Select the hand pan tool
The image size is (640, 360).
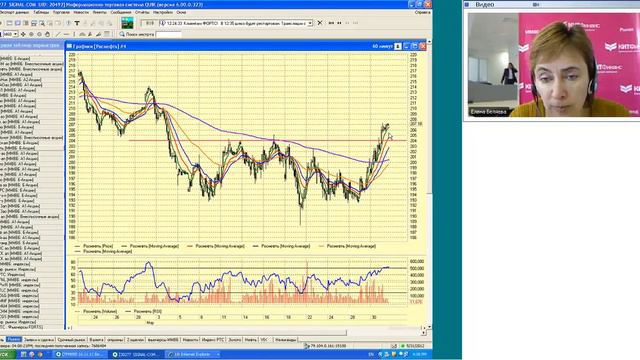click(47, 34)
